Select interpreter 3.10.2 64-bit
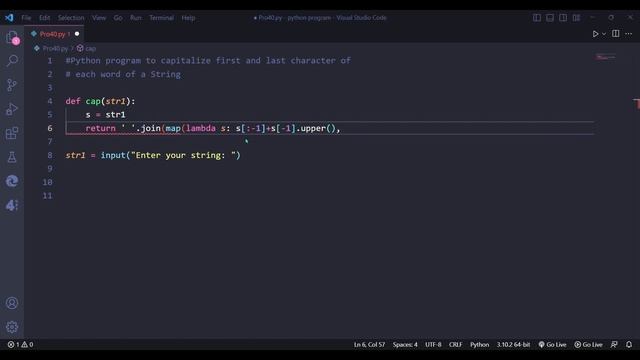The height and width of the screenshot is (360, 640). point(513,344)
